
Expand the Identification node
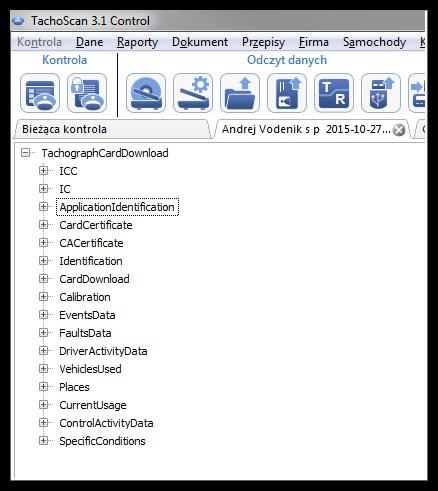(x=43, y=261)
